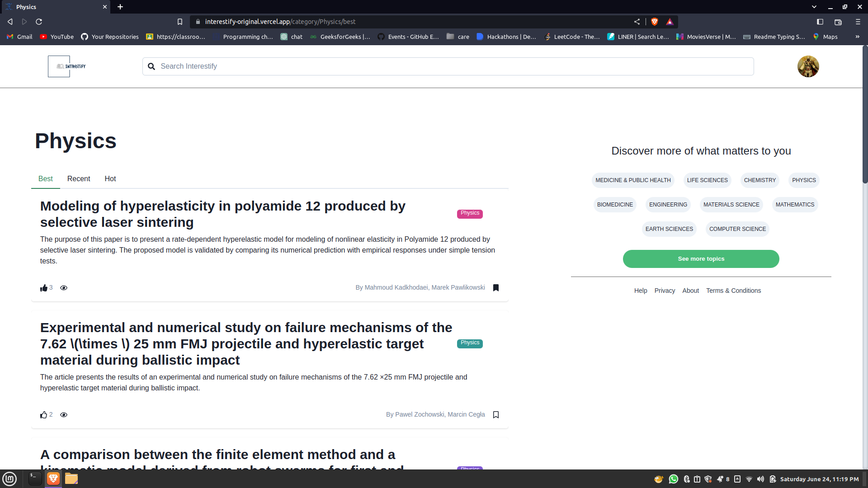This screenshot has height=488, width=868.
Task: Open Brave main hamburger menu
Action: pos(858,22)
